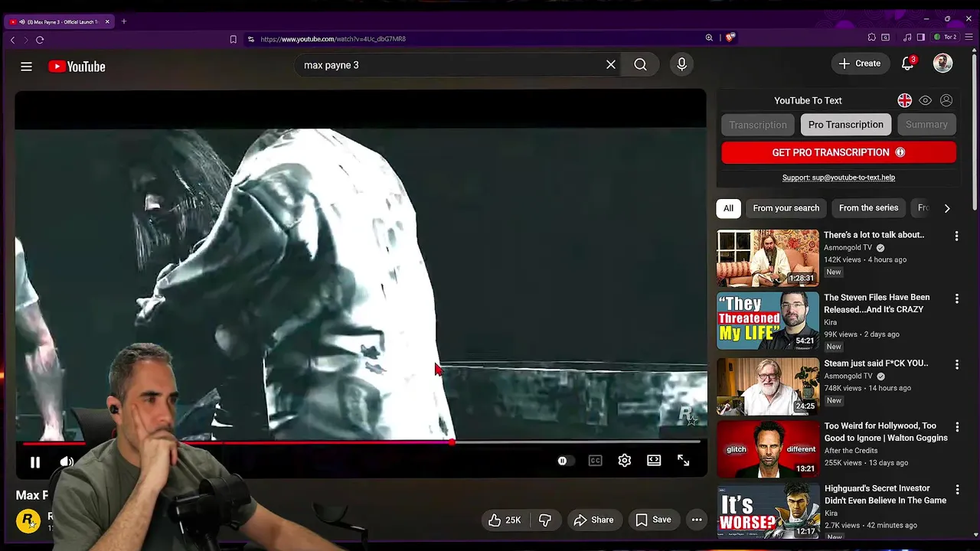The image size is (980, 551).
Task: Bookmark the page in address bar
Action: (x=234, y=39)
